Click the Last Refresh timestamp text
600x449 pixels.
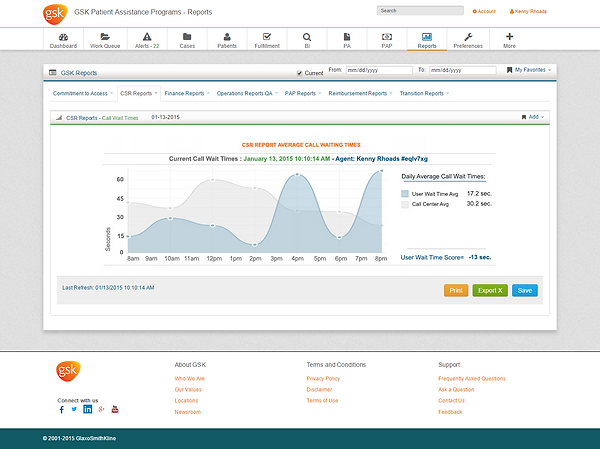[x=108, y=288]
